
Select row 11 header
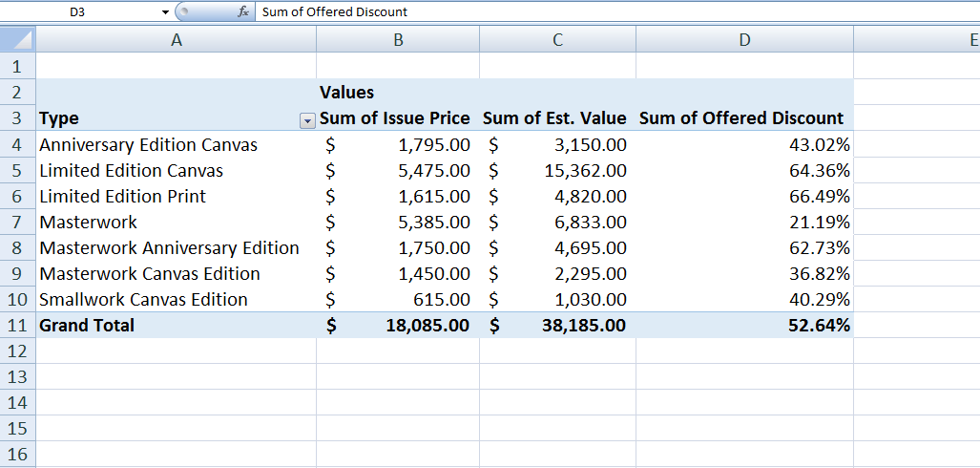(x=17, y=326)
